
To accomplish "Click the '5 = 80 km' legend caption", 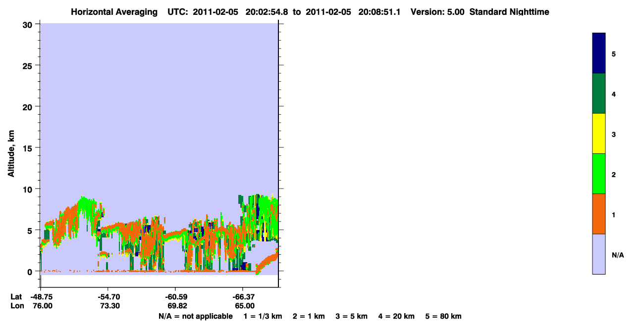I will click(443, 316).
